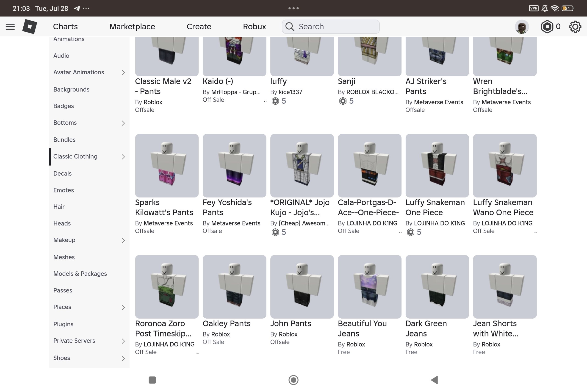Click the Robux price icon under Sanji
The width and height of the screenshot is (587, 392).
[343, 101]
